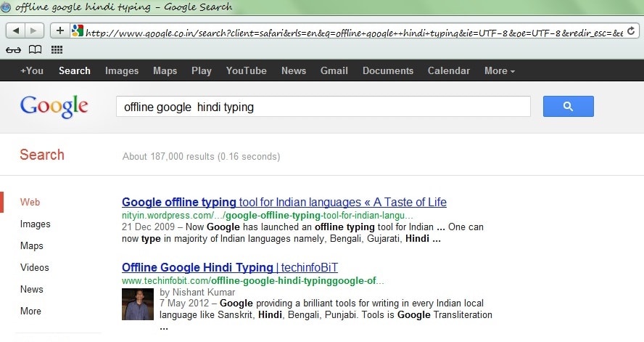This screenshot has height=342, width=644.
Task: Click inside the Google search query field
Action: (323, 107)
